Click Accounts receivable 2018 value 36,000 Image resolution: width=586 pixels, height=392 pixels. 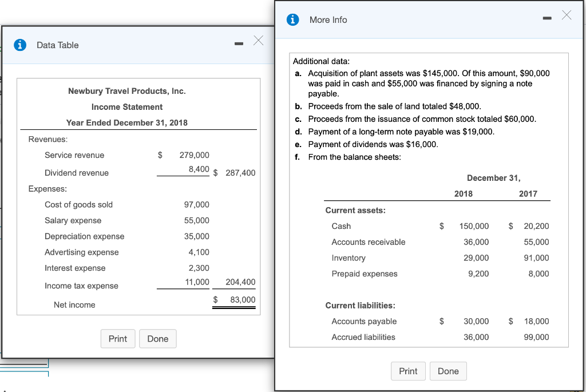click(476, 242)
